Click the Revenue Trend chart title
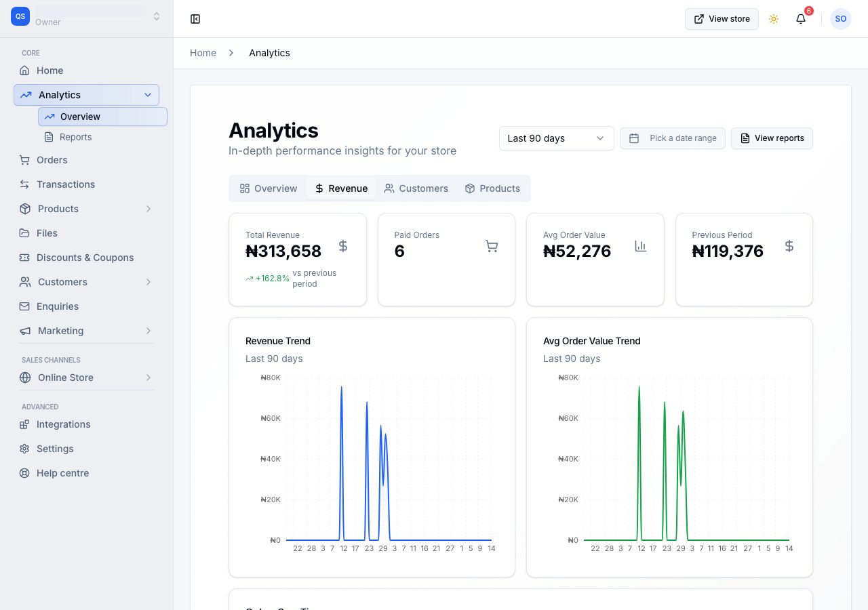 coord(278,341)
